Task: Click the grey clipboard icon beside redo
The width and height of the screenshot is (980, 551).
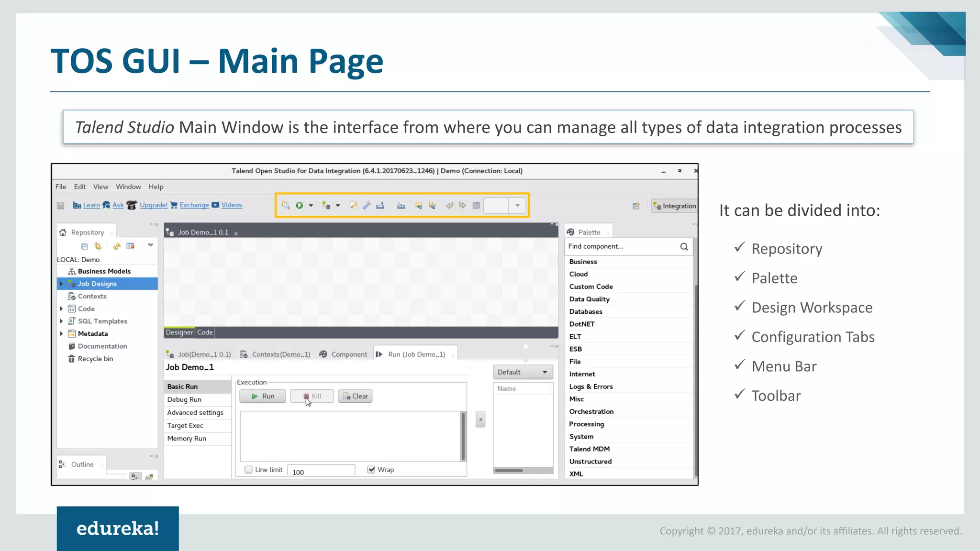Action: click(476, 205)
